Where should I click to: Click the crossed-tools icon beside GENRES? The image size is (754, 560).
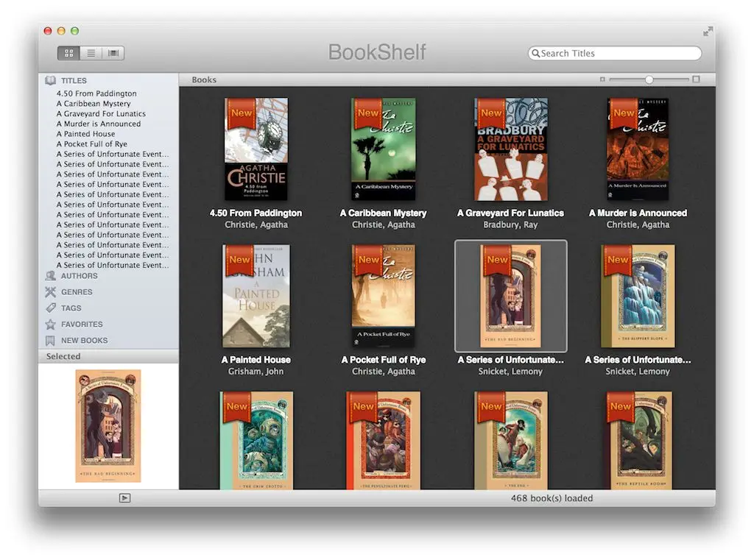(51, 292)
